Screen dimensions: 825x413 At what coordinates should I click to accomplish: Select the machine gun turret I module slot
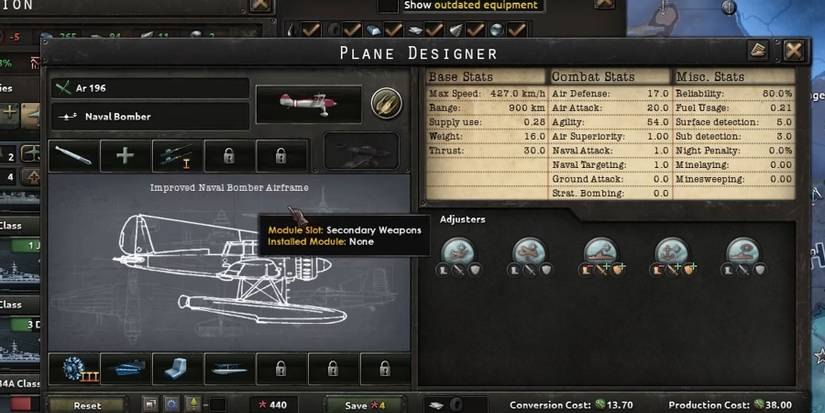[177, 156]
